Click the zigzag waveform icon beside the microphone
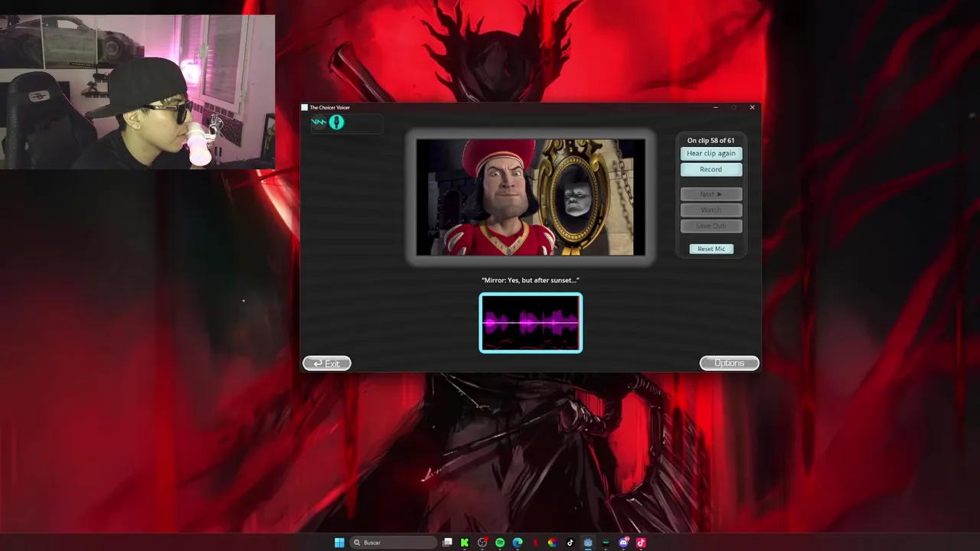 pyautogui.click(x=319, y=122)
